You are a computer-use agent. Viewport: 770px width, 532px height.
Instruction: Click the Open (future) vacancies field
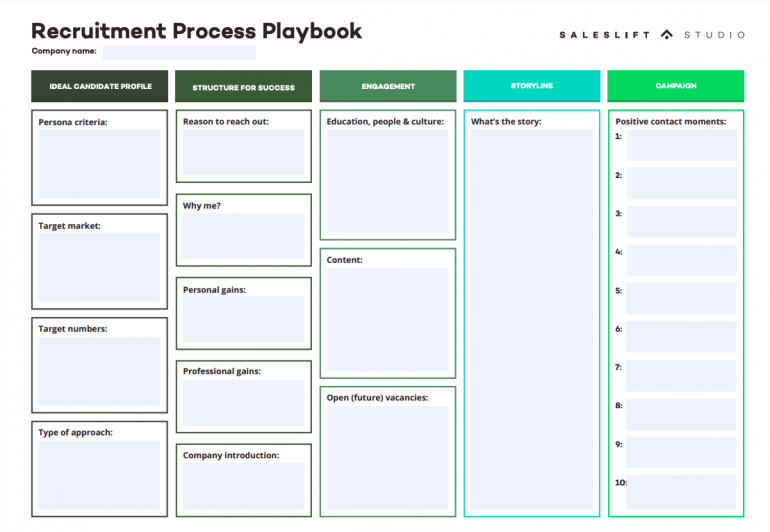(387, 458)
